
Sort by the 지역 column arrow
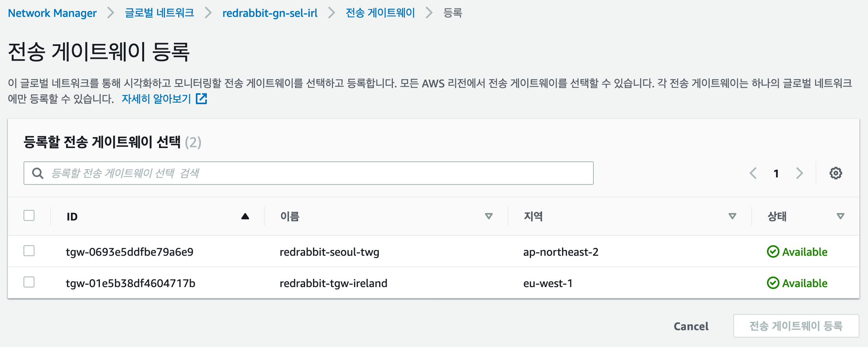pyautogui.click(x=732, y=216)
